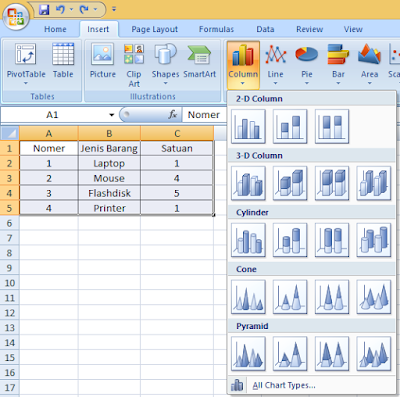Screen dimensions: 400x397
Task: Select column A header
Action: [49, 133]
